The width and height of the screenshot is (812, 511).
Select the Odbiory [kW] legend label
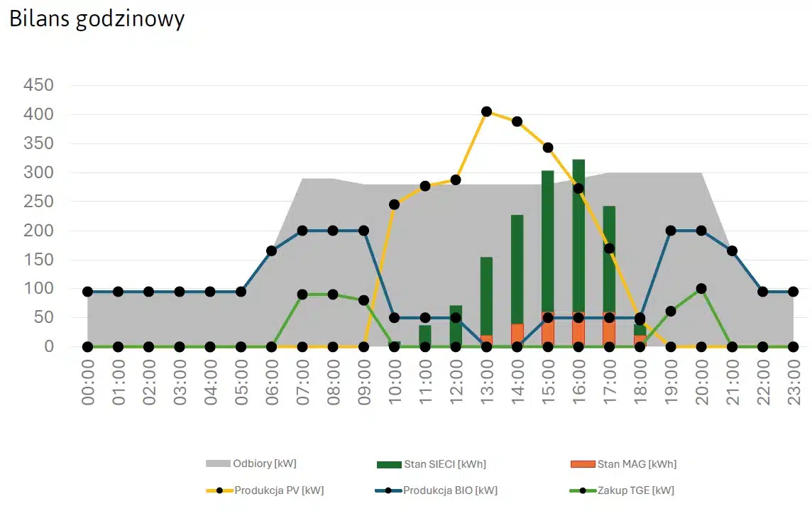pos(264,464)
